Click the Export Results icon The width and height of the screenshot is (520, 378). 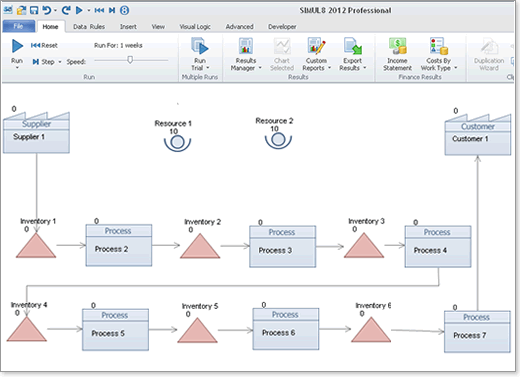pyautogui.click(x=353, y=46)
